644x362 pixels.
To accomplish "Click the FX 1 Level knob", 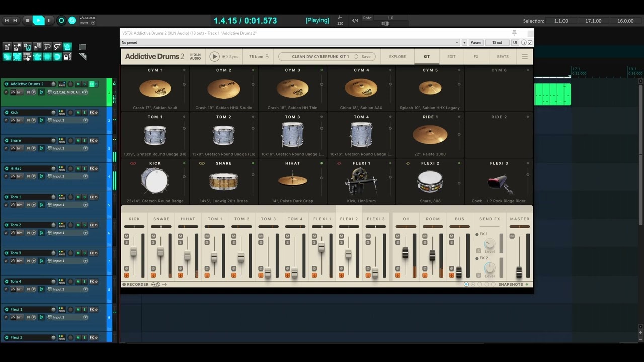I will pos(489,244).
